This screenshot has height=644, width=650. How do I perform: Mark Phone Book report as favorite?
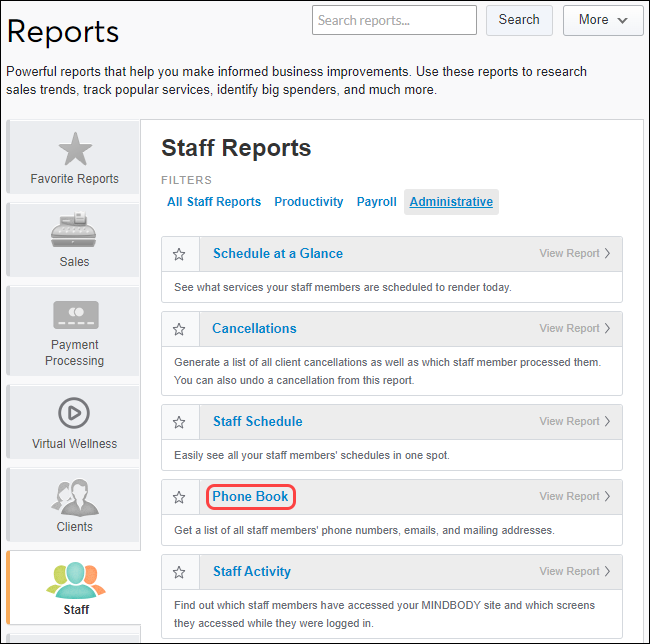[x=180, y=497]
